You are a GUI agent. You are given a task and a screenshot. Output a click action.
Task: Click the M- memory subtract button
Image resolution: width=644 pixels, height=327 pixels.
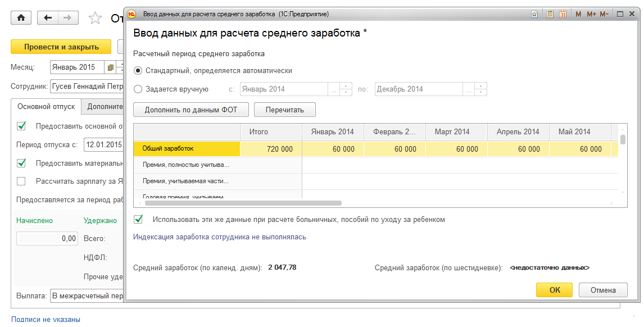click(x=604, y=14)
